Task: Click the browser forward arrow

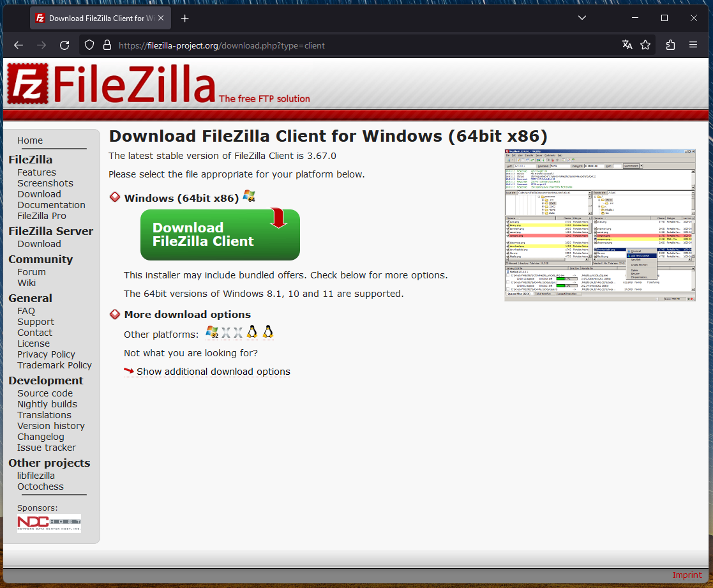Action: click(41, 45)
